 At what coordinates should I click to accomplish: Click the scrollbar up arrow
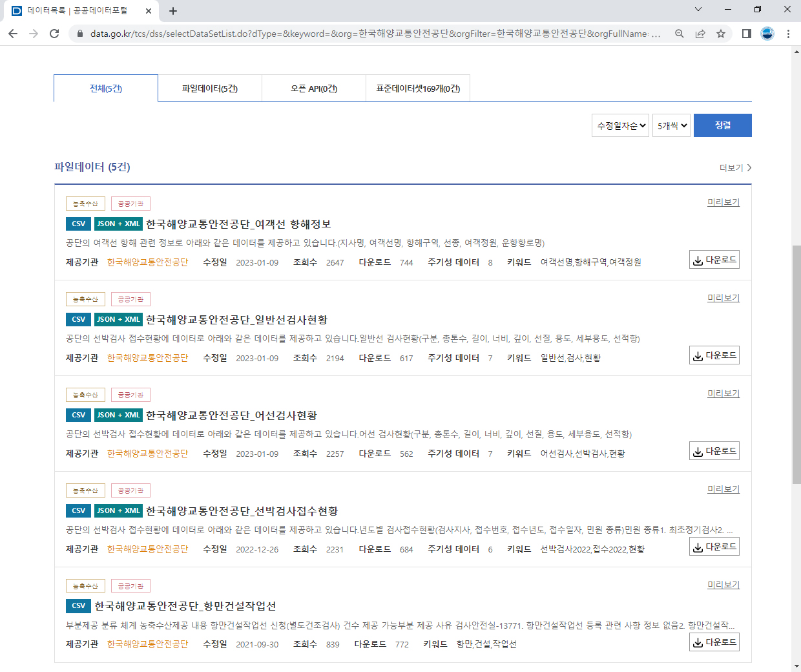(x=796, y=51)
